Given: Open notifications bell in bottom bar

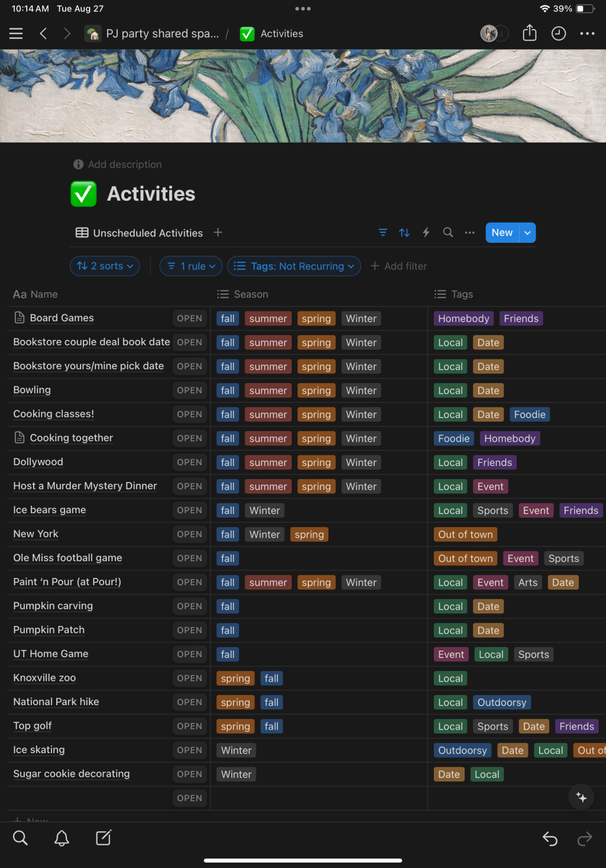Looking at the screenshot, I should (62, 838).
